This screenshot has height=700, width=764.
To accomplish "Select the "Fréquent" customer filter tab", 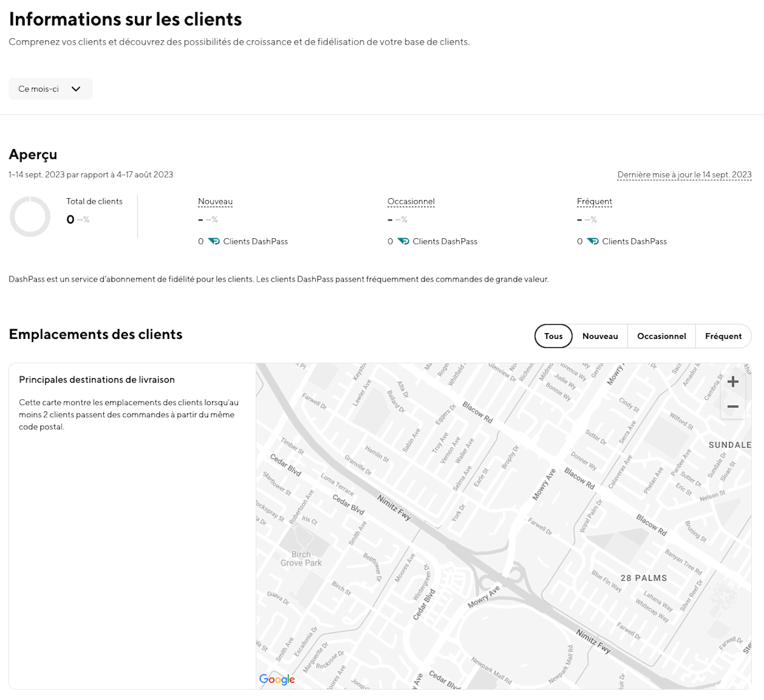I will pyautogui.click(x=723, y=336).
